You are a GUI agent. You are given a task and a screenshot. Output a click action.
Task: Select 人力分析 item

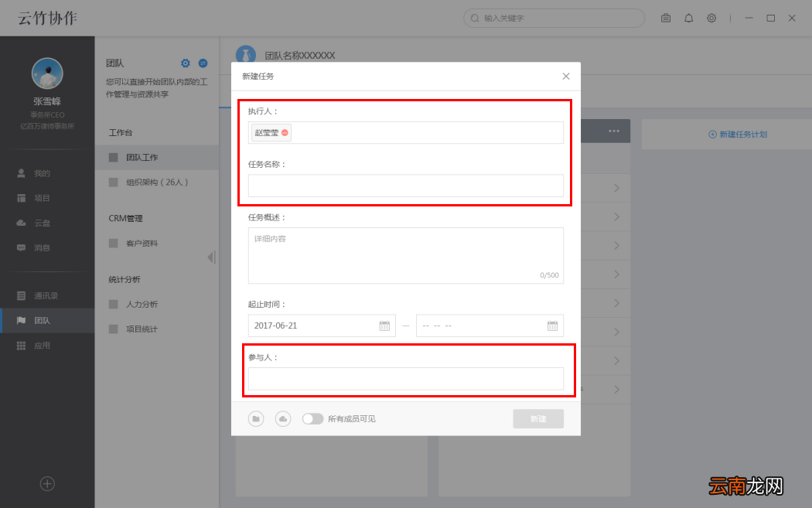pos(157,305)
